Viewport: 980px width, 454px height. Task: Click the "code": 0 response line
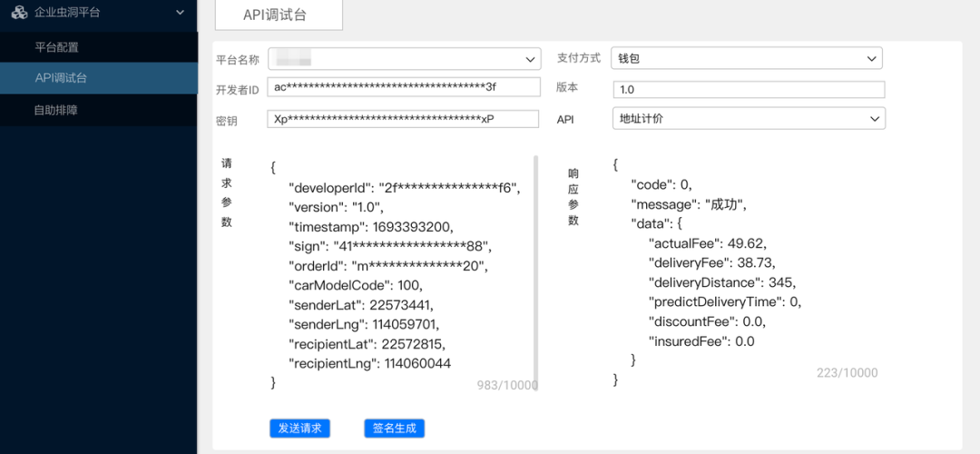tap(661, 184)
